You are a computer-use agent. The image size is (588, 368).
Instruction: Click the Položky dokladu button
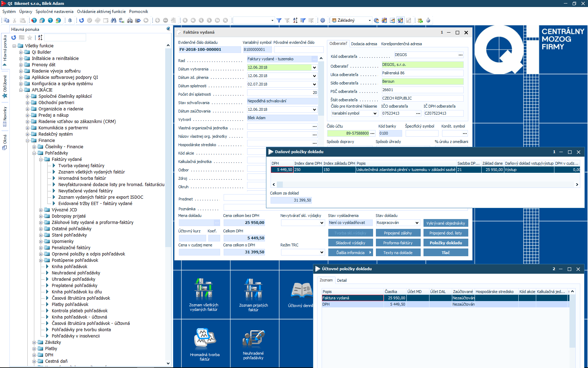(x=446, y=243)
